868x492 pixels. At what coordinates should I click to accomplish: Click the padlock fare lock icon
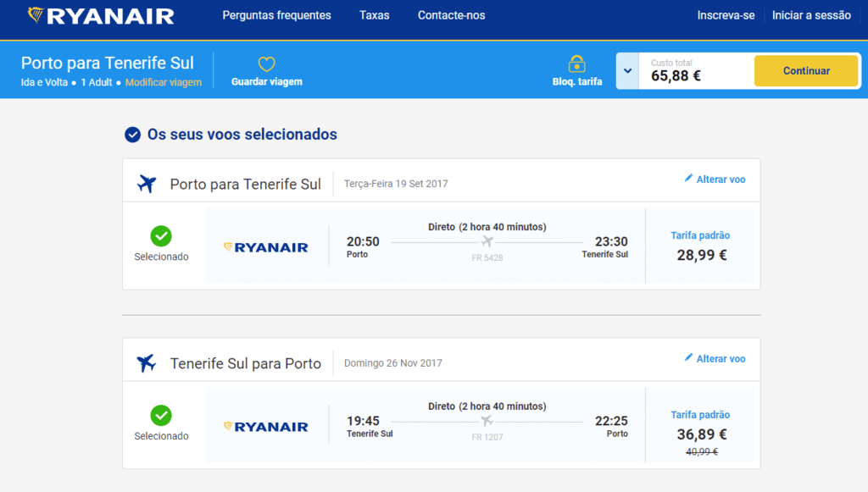pos(576,64)
